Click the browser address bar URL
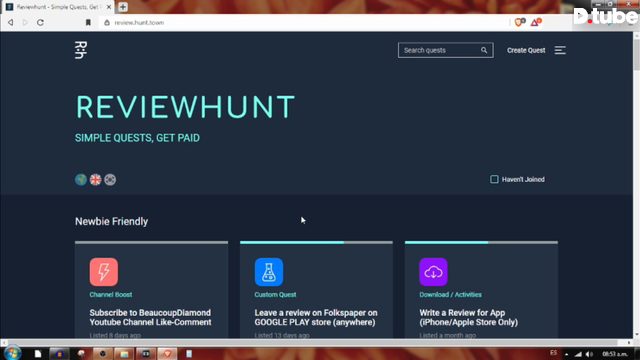640x360 pixels. coord(139,22)
